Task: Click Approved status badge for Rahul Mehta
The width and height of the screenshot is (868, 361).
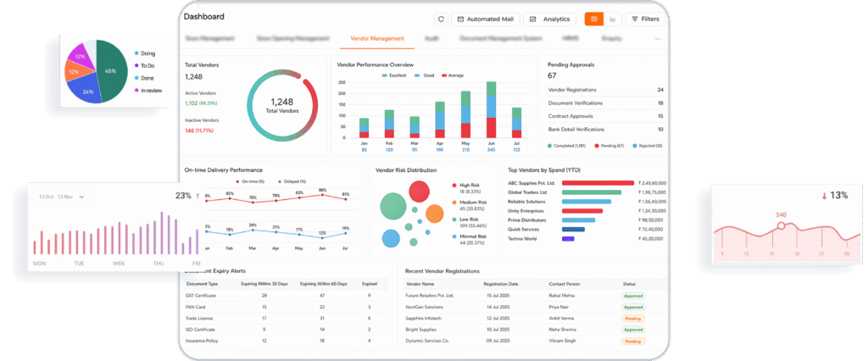Action: point(633,296)
